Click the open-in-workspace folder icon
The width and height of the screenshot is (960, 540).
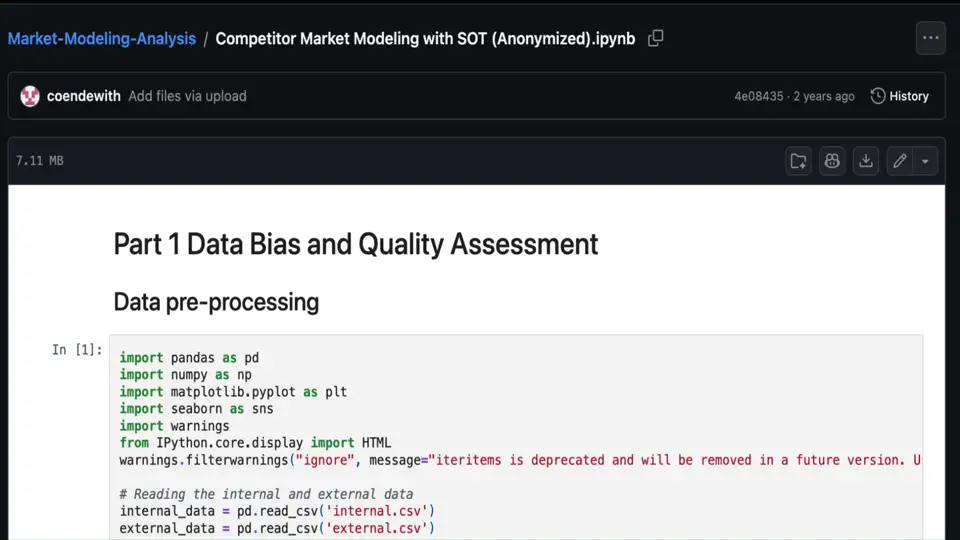(798, 161)
